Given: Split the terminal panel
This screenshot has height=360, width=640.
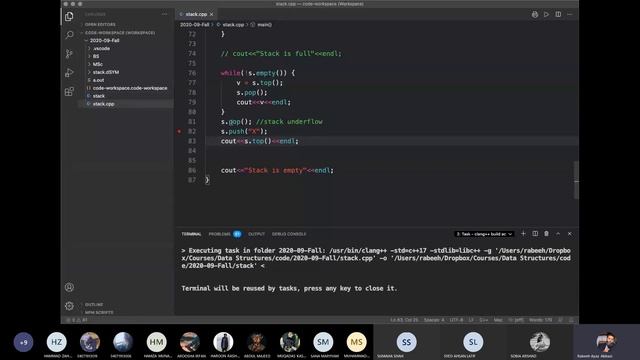Looking at the screenshot, I should 535,234.
